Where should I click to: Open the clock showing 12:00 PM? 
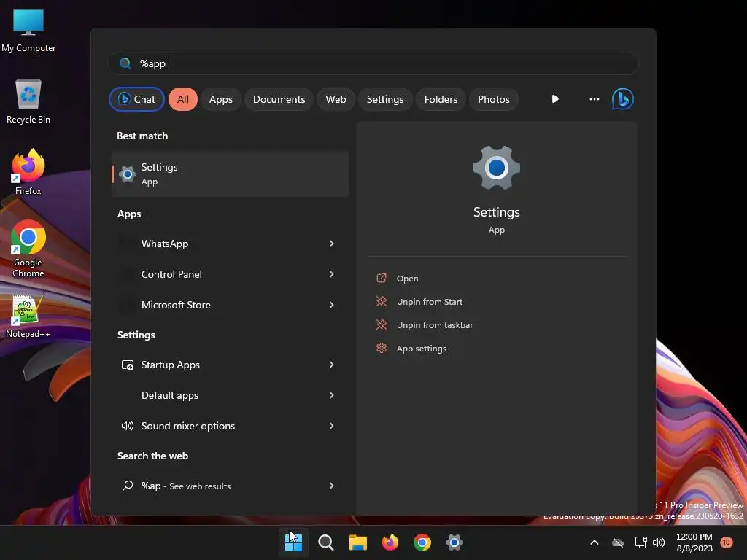(x=694, y=542)
